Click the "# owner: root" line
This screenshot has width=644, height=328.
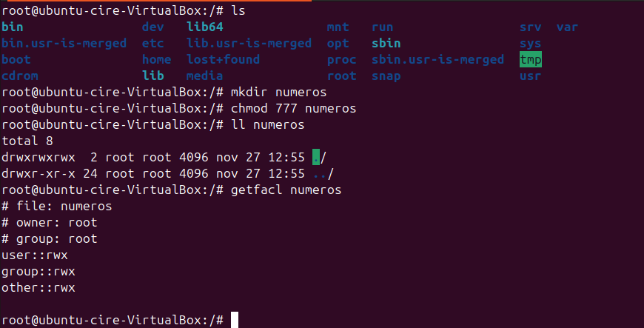pyautogui.click(x=50, y=222)
